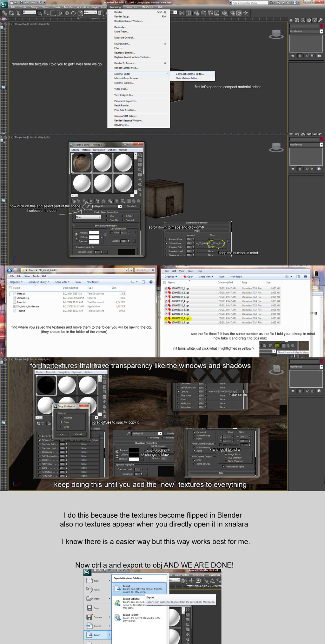Click the Pin Stack icon under top Modifier List

point(292,56)
